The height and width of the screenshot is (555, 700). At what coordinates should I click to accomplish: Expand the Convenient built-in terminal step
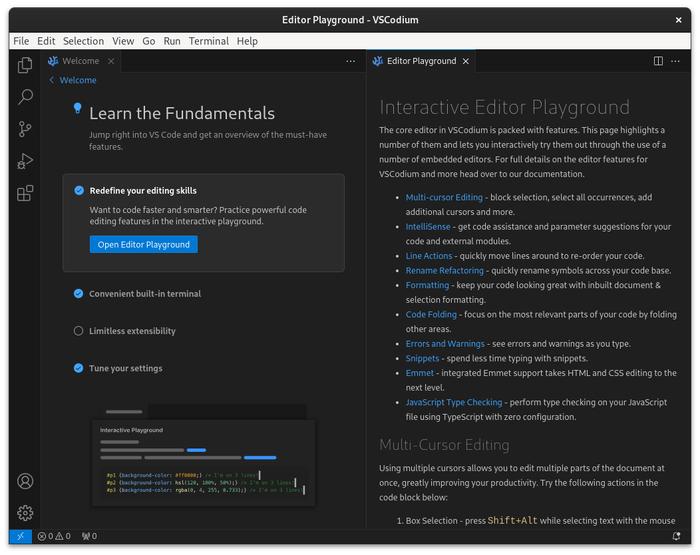coord(145,294)
